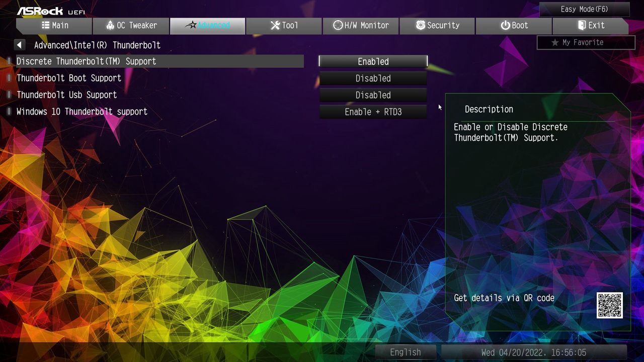
Task: Change the Enable + RTD3 value
Action: (x=373, y=112)
